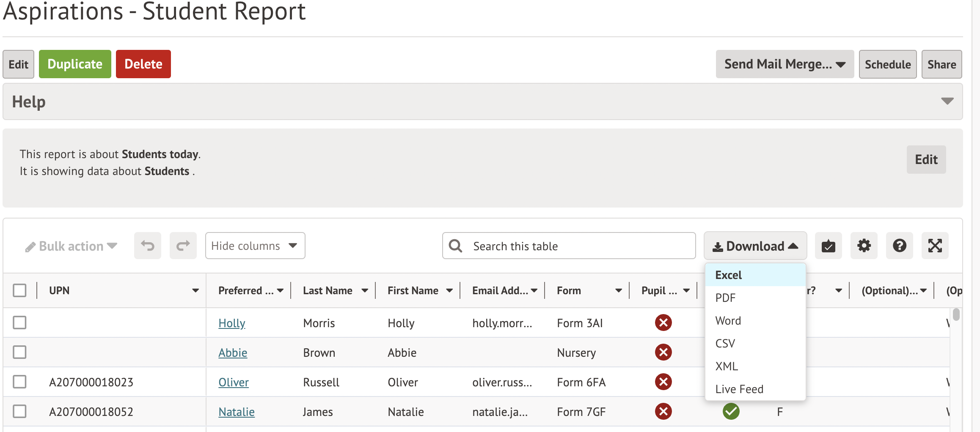
Task: Click the redo arrow icon
Action: pos(183,246)
